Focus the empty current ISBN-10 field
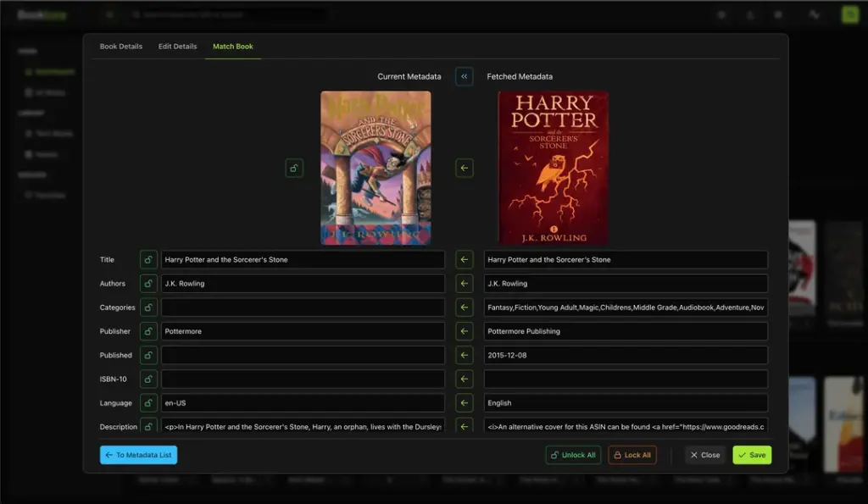 303,379
